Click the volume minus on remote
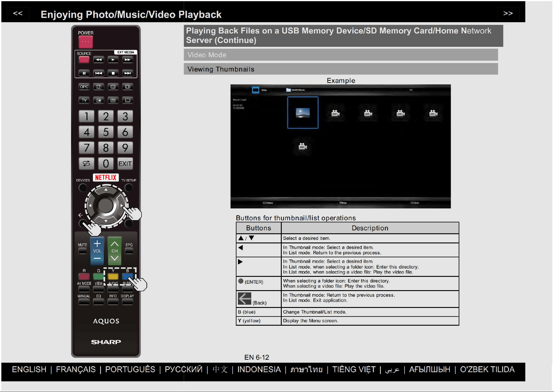The height and width of the screenshot is (392, 554). pos(97,258)
